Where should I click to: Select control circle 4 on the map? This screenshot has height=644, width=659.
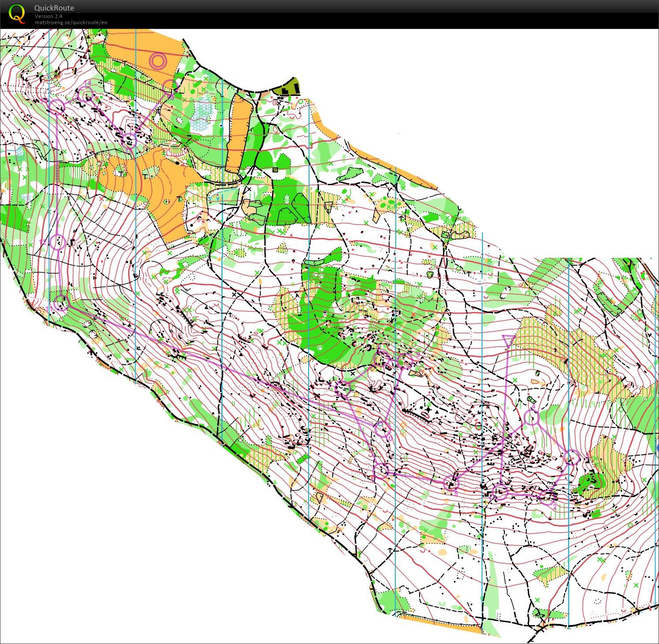pyautogui.click(x=532, y=417)
